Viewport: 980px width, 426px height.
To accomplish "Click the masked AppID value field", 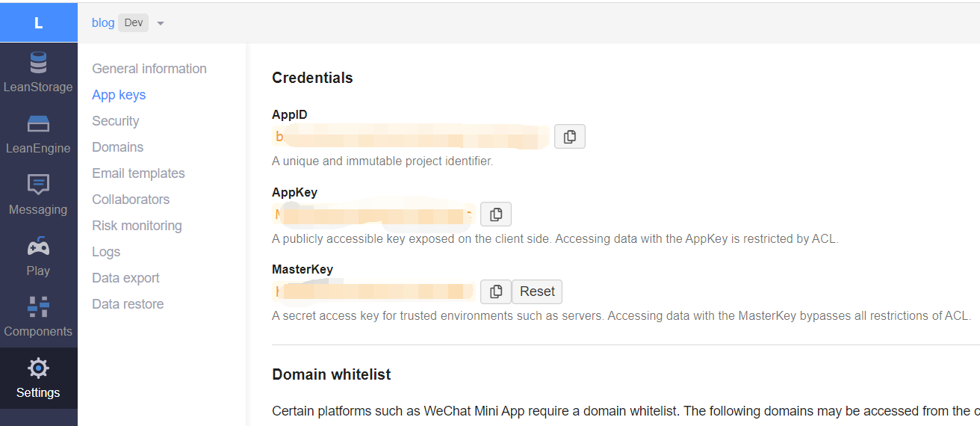I will [412, 137].
